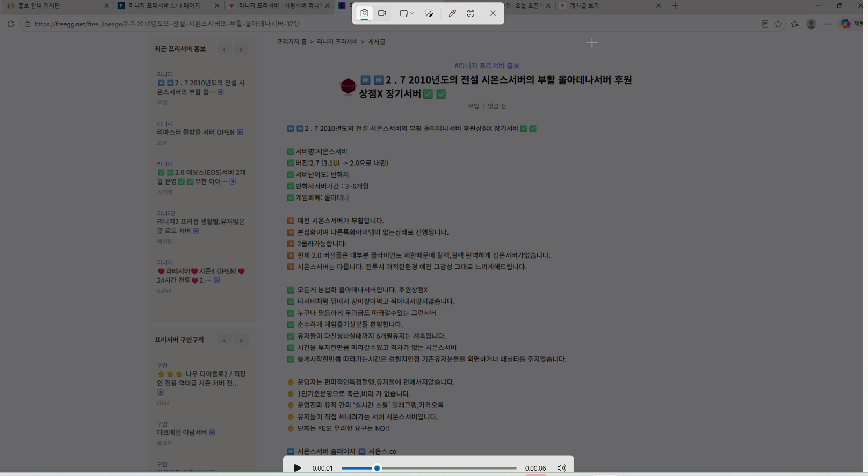
Task: Open reader view icon in address bar
Action: tap(765, 24)
